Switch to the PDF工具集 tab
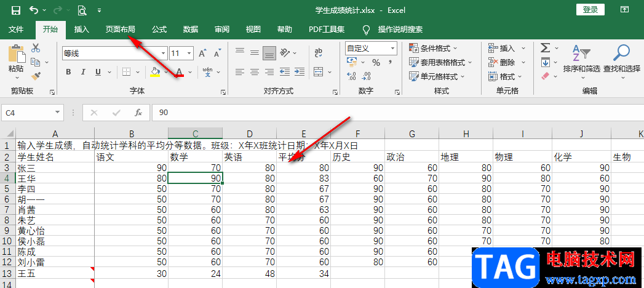Viewport: 644px width, 288px height. [x=327, y=30]
